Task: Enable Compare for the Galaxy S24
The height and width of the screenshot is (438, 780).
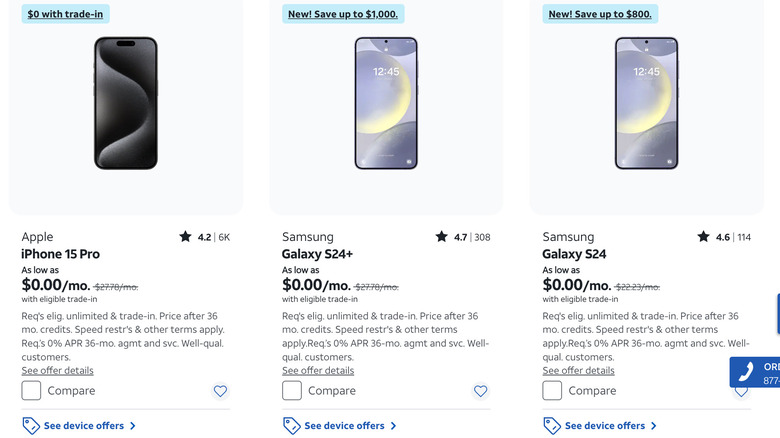Action: 552,391
